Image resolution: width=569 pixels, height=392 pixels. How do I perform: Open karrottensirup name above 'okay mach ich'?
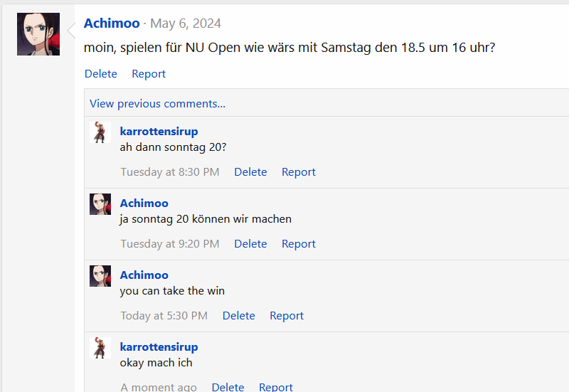(159, 347)
